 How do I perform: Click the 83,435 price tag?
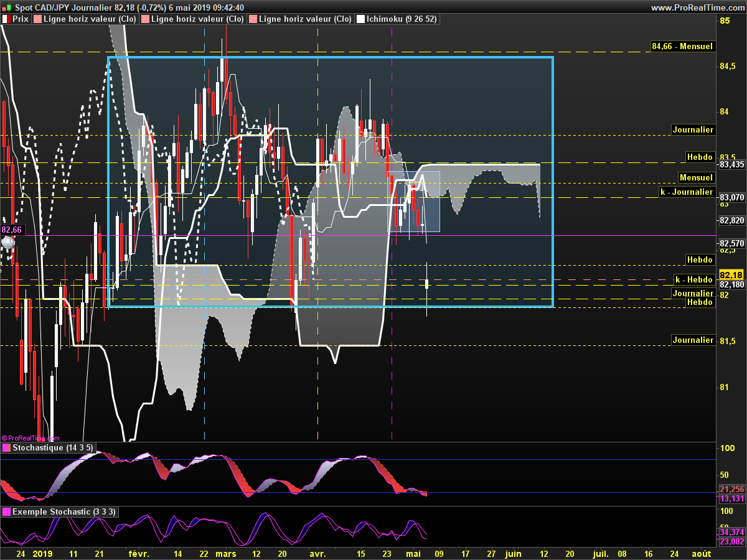731,165
